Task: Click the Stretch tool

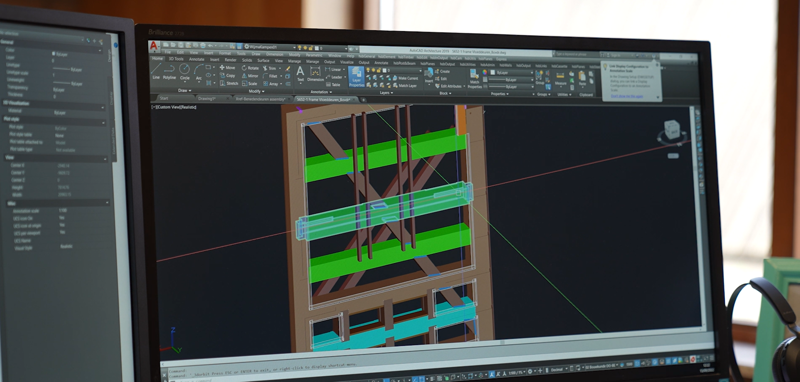Action: 229,83
